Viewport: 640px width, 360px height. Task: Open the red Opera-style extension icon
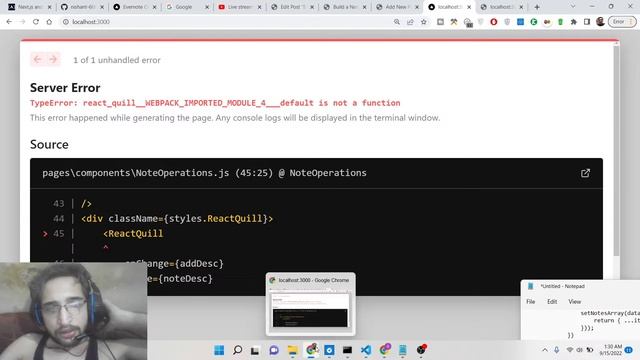click(x=494, y=22)
